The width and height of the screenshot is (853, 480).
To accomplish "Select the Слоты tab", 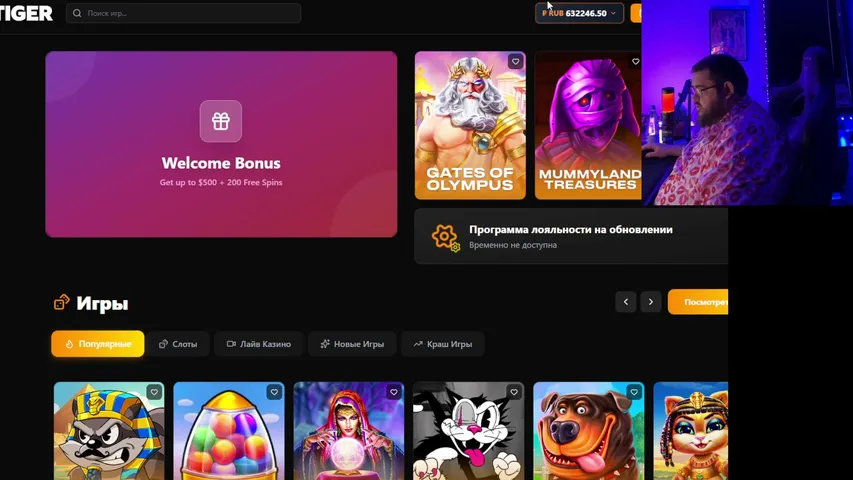I will coord(178,344).
